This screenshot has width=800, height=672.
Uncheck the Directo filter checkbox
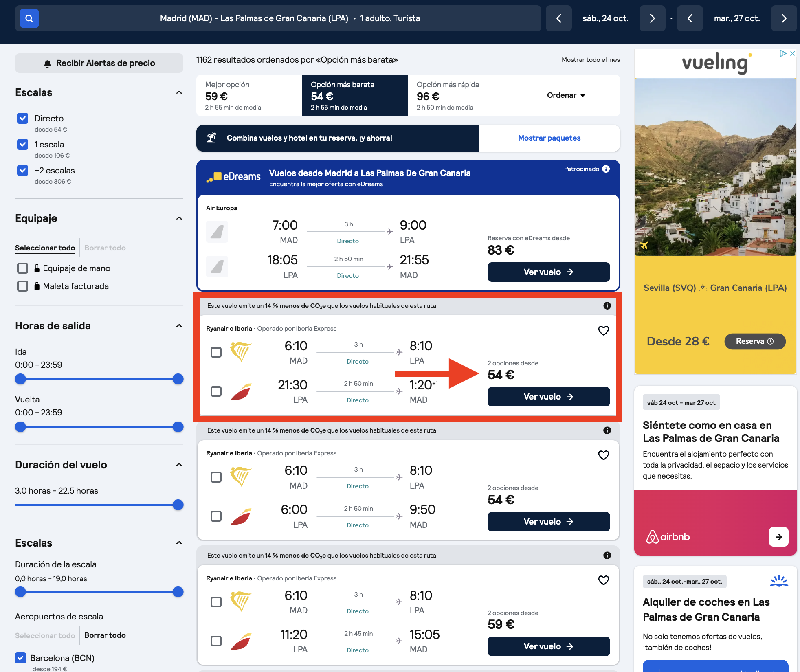[x=23, y=119]
